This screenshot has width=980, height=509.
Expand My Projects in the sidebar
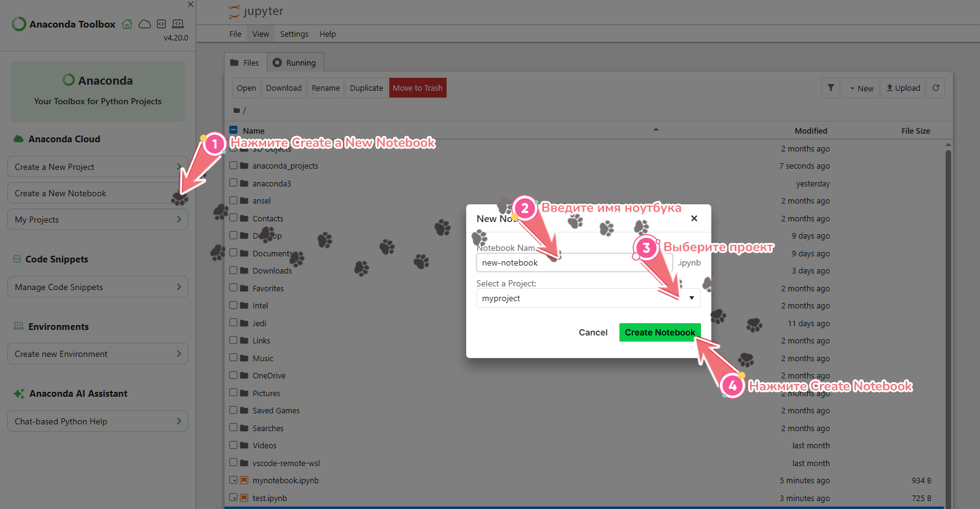98,220
